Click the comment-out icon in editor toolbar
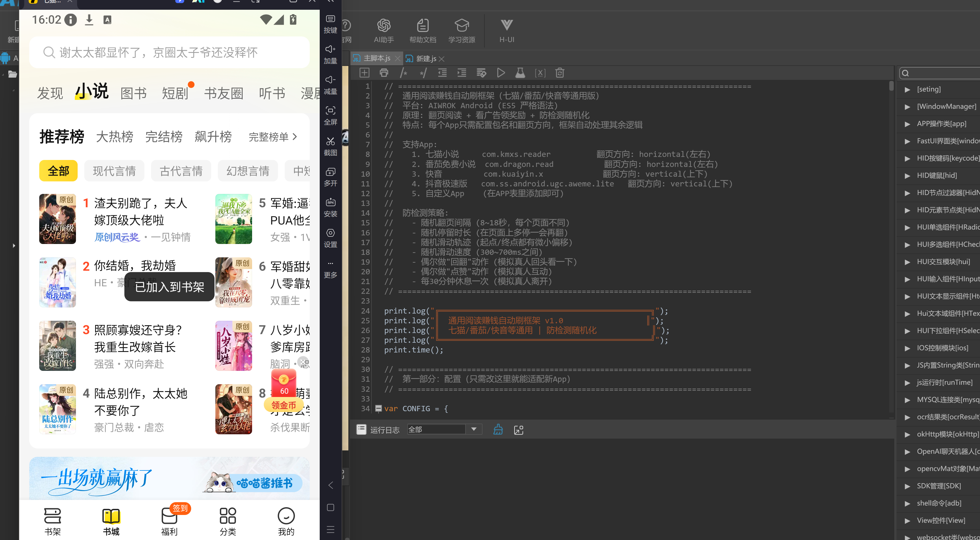Screen dimensions: 980x540 pos(403,73)
